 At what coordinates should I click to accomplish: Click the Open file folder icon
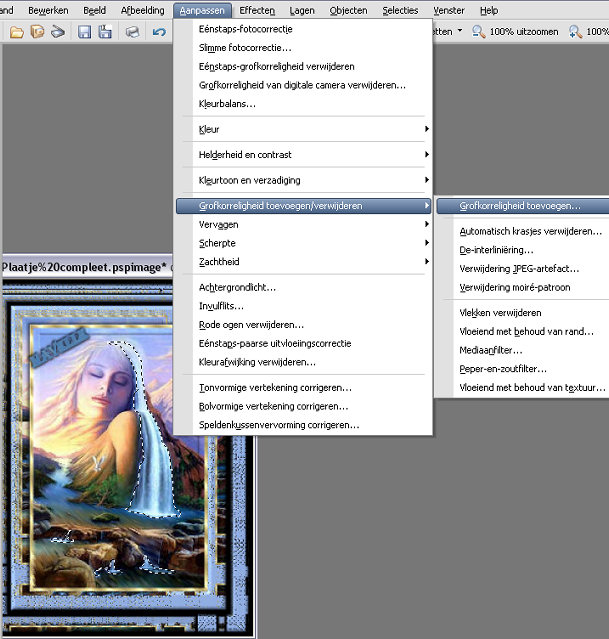17,32
